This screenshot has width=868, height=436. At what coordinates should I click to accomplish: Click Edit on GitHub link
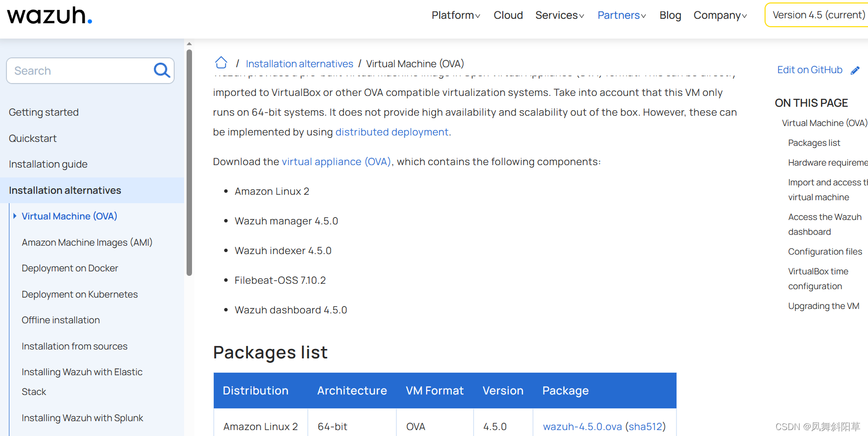point(810,70)
